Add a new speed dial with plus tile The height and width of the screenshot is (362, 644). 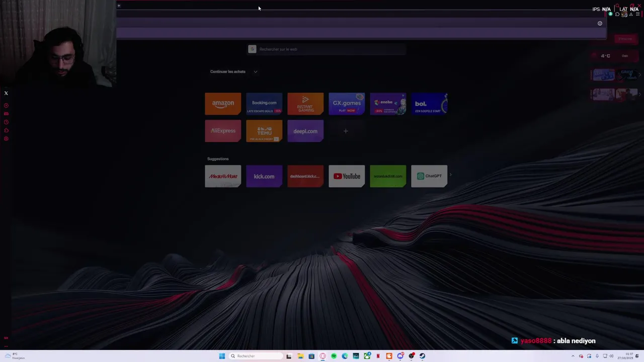point(346,131)
